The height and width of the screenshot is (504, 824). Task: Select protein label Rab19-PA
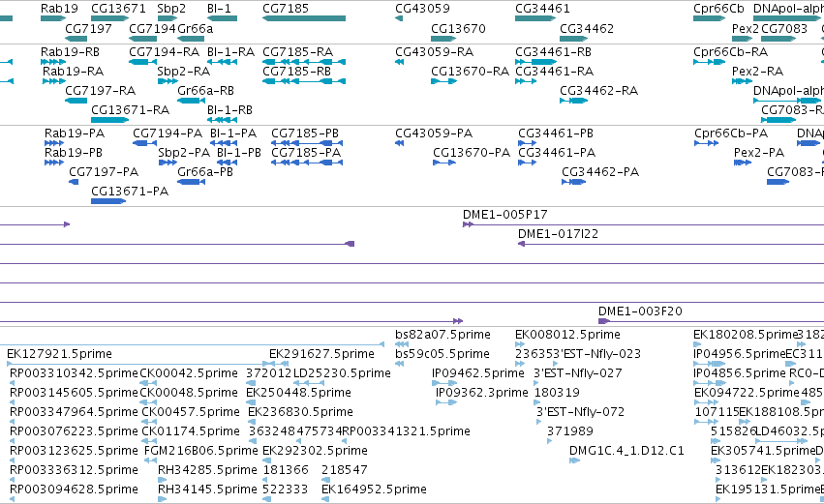coord(75,133)
